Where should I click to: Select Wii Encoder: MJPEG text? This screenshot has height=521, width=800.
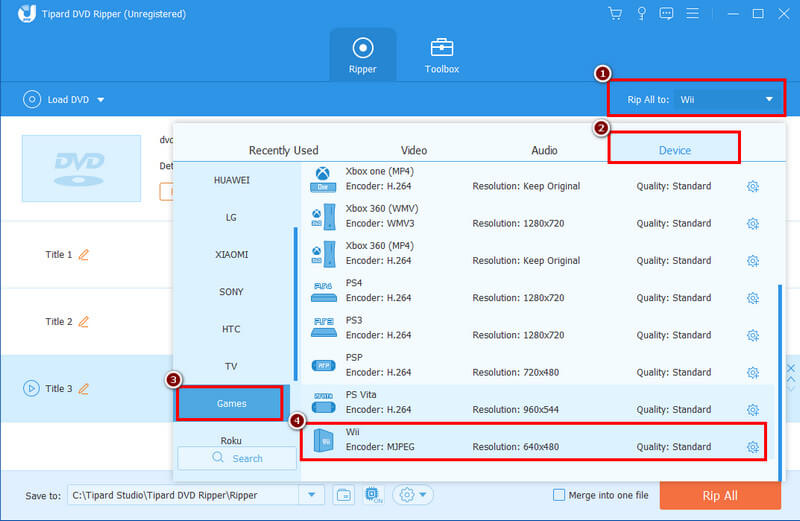pyautogui.click(x=380, y=447)
